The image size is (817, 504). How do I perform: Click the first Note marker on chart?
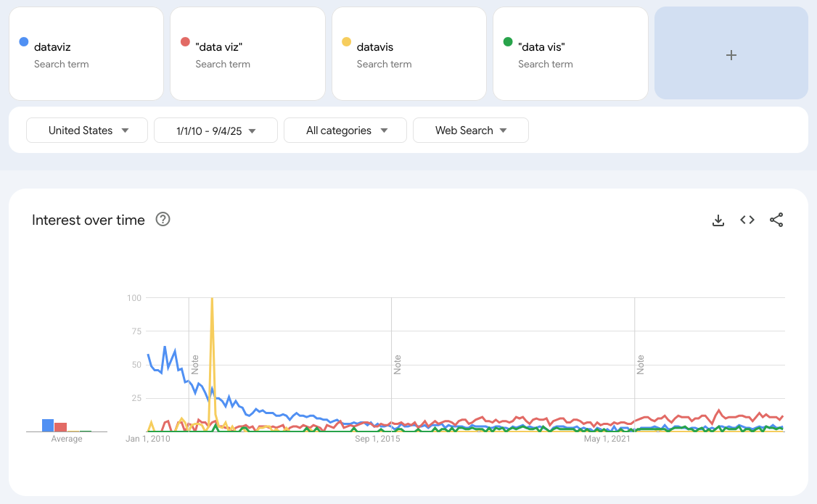click(x=194, y=364)
